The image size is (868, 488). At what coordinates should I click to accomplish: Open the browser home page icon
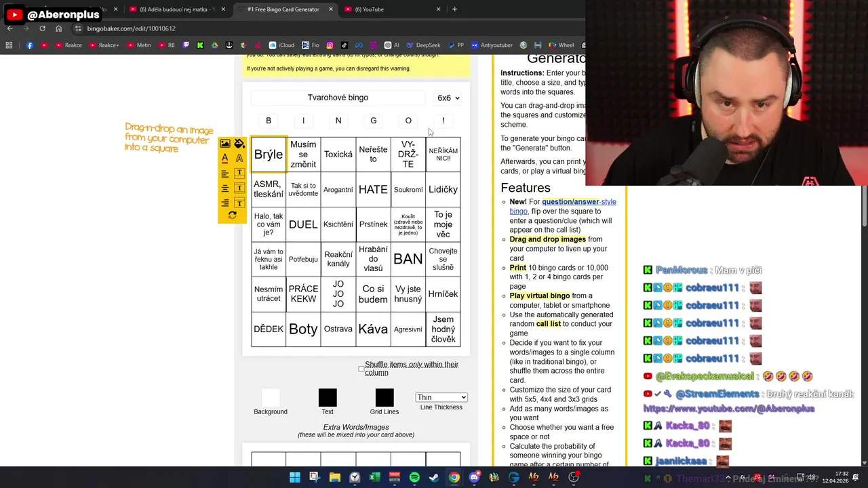(x=58, y=28)
